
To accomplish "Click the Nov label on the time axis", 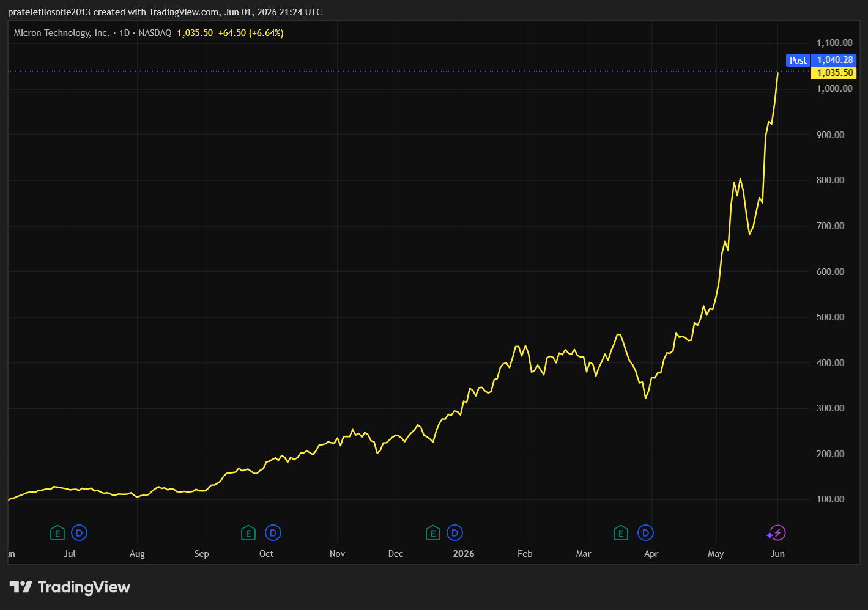I will (337, 554).
